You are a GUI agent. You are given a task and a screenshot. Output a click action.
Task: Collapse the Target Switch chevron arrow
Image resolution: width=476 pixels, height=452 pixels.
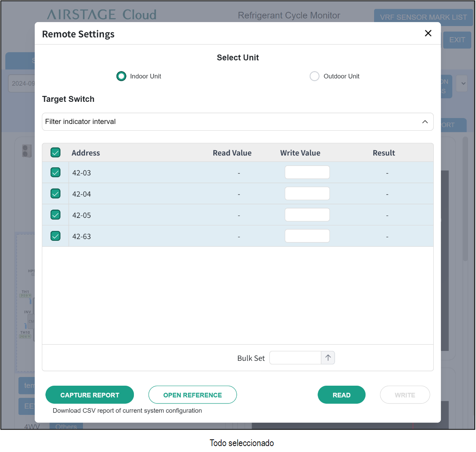pos(425,122)
